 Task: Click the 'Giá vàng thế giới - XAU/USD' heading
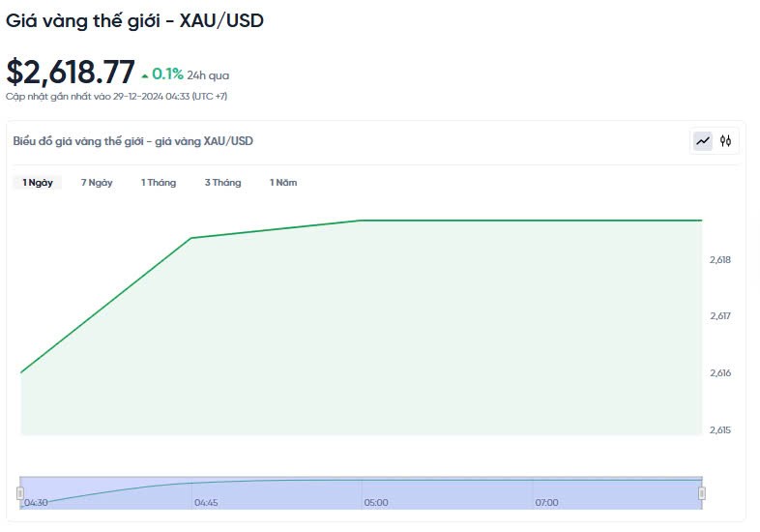[134, 20]
